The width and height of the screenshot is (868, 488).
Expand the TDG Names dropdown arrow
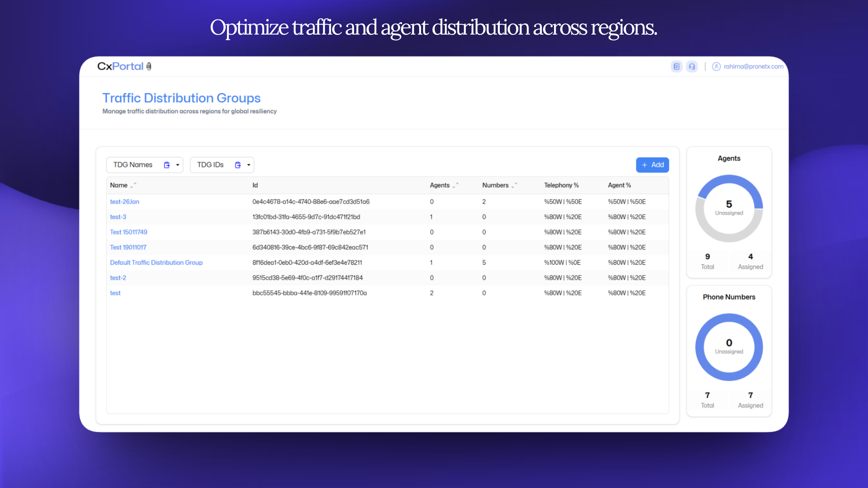point(178,165)
